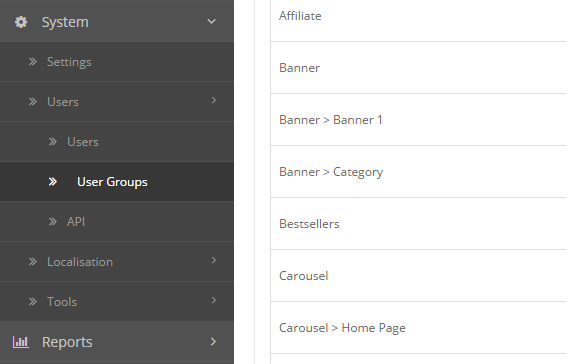This screenshot has width=568, height=364.
Task: Open the API menu item
Action: click(x=117, y=221)
